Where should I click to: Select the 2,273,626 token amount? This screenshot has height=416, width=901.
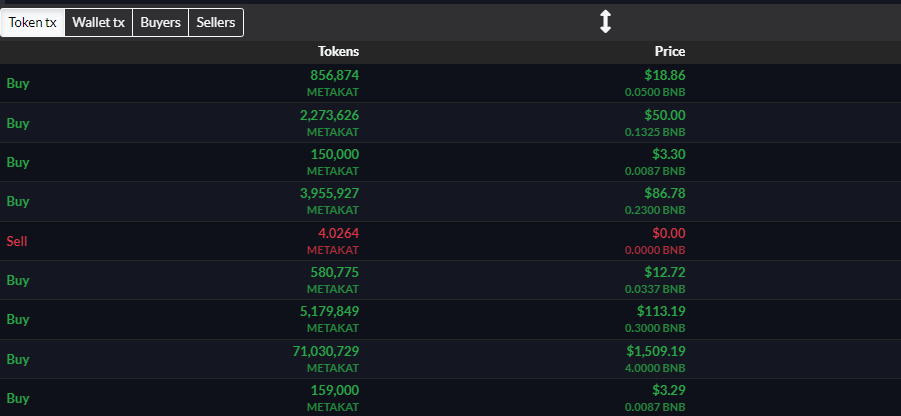pyautogui.click(x=329, y=115)
